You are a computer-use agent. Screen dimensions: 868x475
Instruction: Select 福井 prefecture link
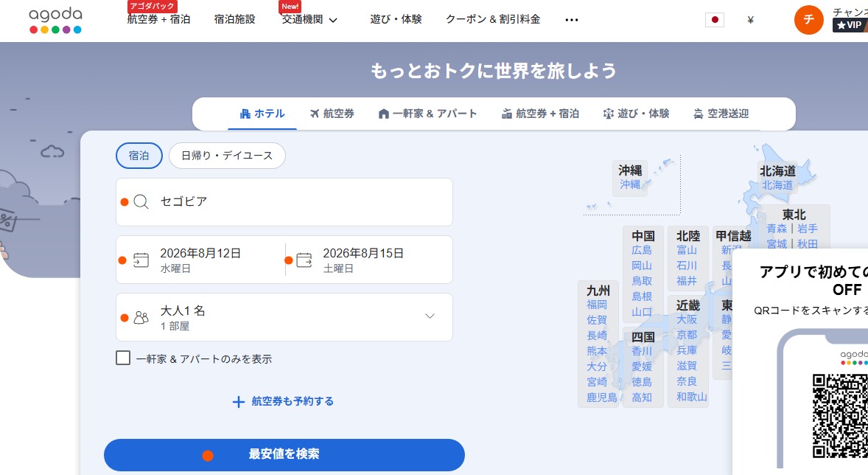coord(687,281)
